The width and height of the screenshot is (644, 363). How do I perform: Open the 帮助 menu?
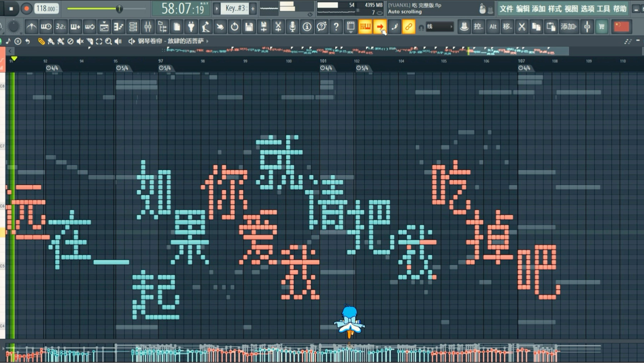pyautogui.click(x=620, y=9)
